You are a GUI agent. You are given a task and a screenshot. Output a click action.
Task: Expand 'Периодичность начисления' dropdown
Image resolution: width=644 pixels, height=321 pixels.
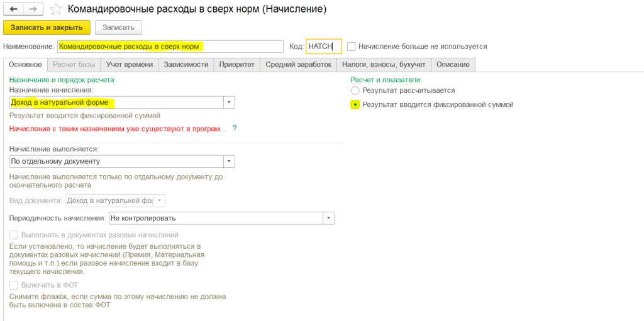[x=329, y=218]
